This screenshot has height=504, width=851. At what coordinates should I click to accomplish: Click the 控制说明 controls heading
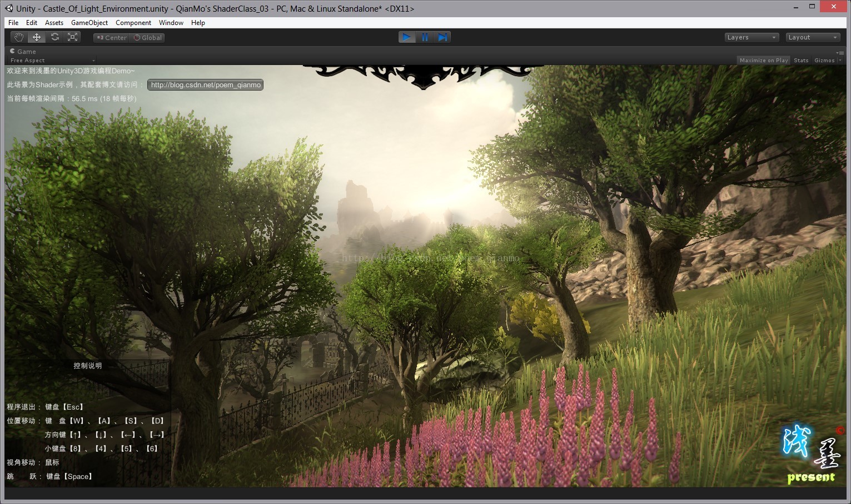pyautogui.click(x=88, y=366)
